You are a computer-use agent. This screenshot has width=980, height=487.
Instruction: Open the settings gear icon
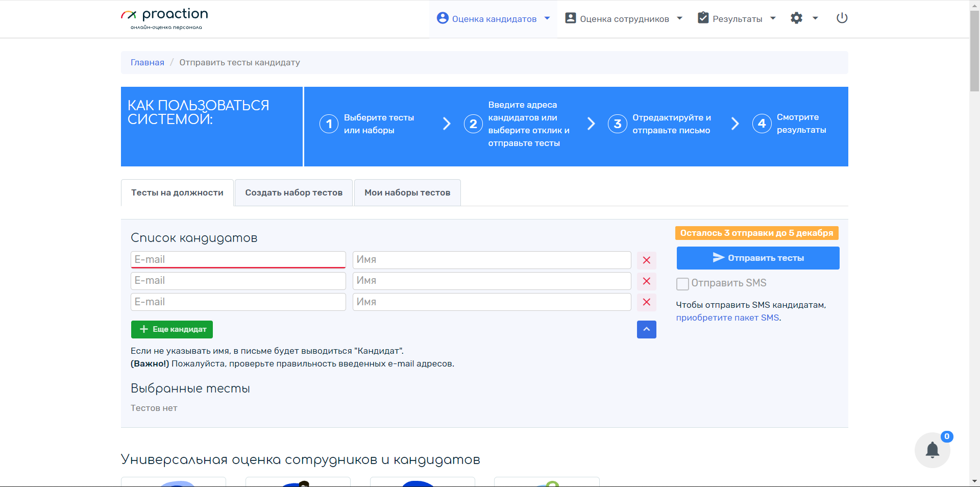[796, 18]
